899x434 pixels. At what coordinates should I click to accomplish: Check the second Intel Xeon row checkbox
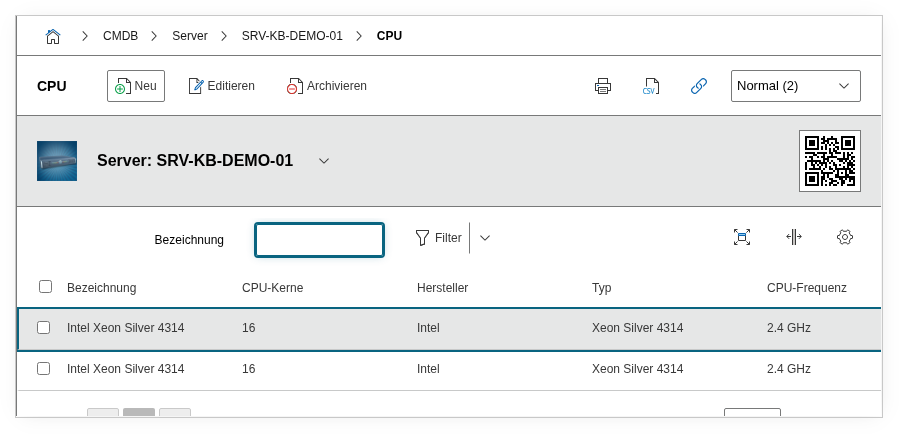(x=43, y=368)
